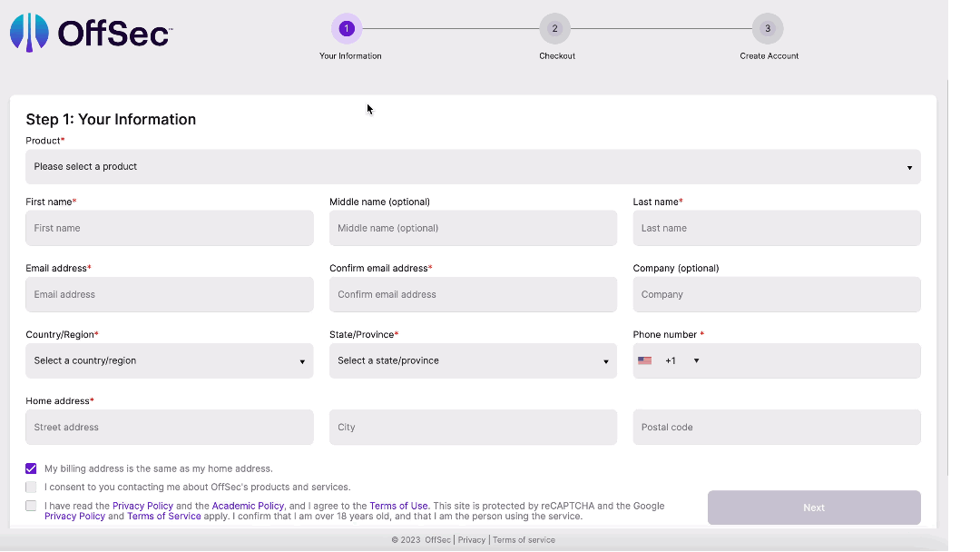Open the Country/Region dropdown
Image resolution: width=980 pixels, height=552 pixels.
click(x=169, y=360)
